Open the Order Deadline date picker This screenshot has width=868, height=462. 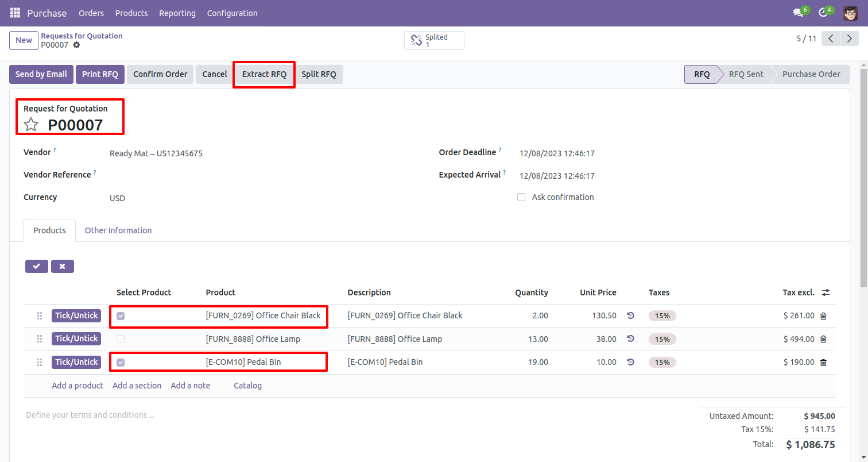click(x=557, y=153)
